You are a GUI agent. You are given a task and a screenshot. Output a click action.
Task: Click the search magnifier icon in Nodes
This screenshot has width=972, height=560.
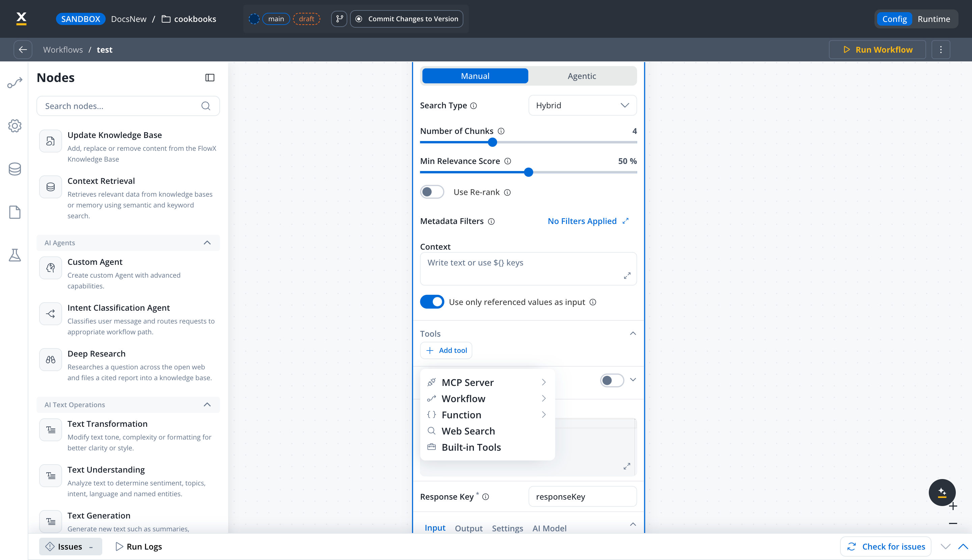point(206,106)
